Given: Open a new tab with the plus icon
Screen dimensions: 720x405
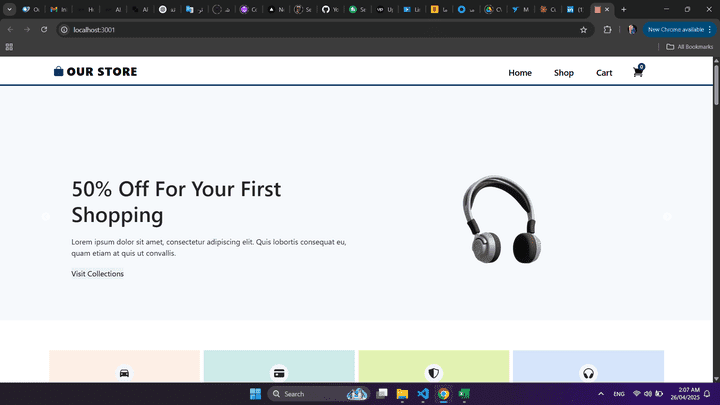Looking at the screenshot, I should pos(624,9).
